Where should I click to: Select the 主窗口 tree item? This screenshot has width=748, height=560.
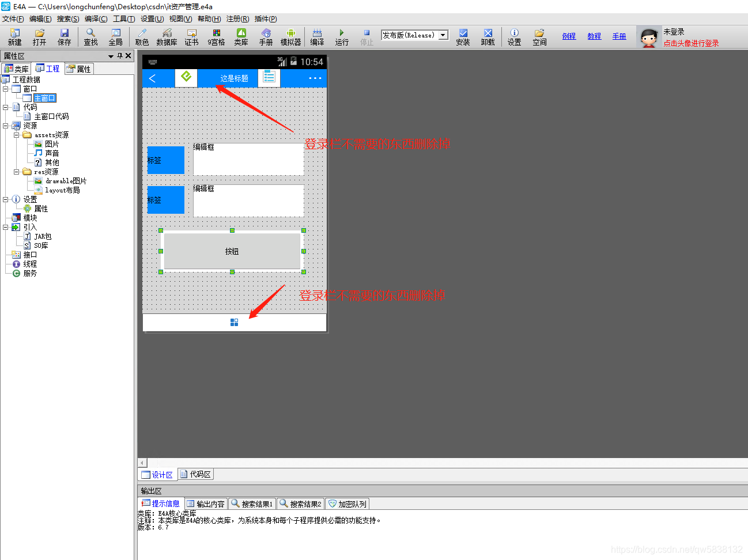tap(44, 98)
